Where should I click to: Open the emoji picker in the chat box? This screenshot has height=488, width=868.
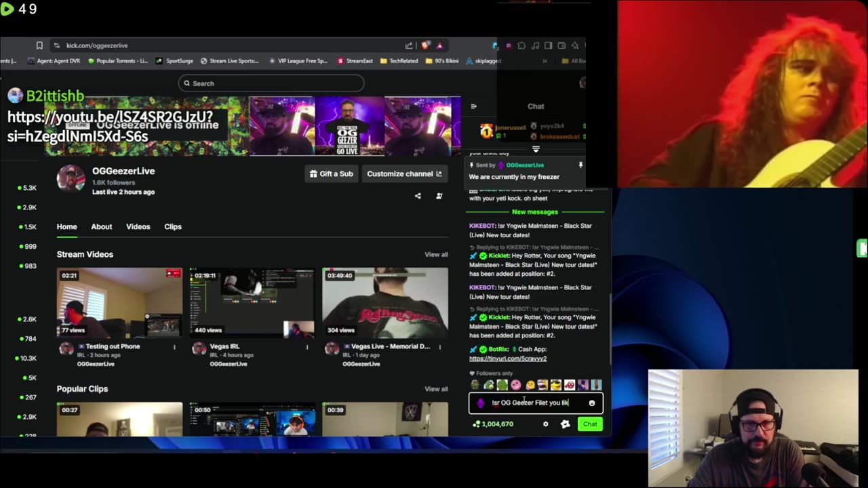(591, 403)
